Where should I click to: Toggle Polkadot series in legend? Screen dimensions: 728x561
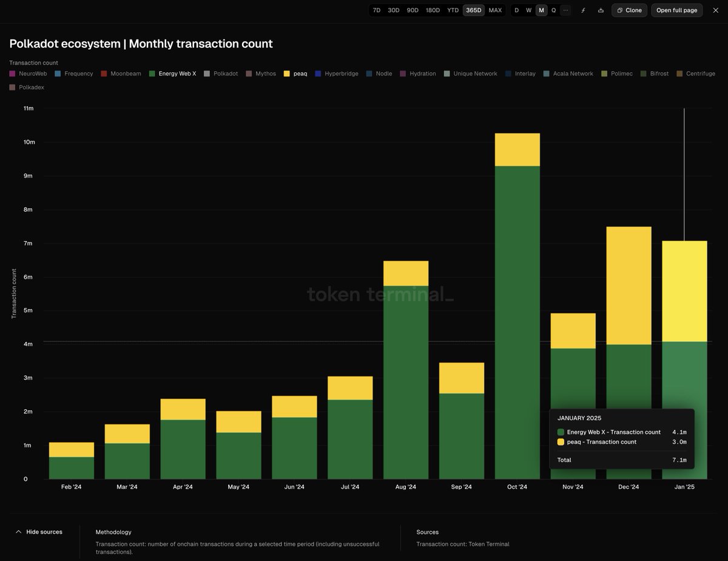click(x=221, y=73)
